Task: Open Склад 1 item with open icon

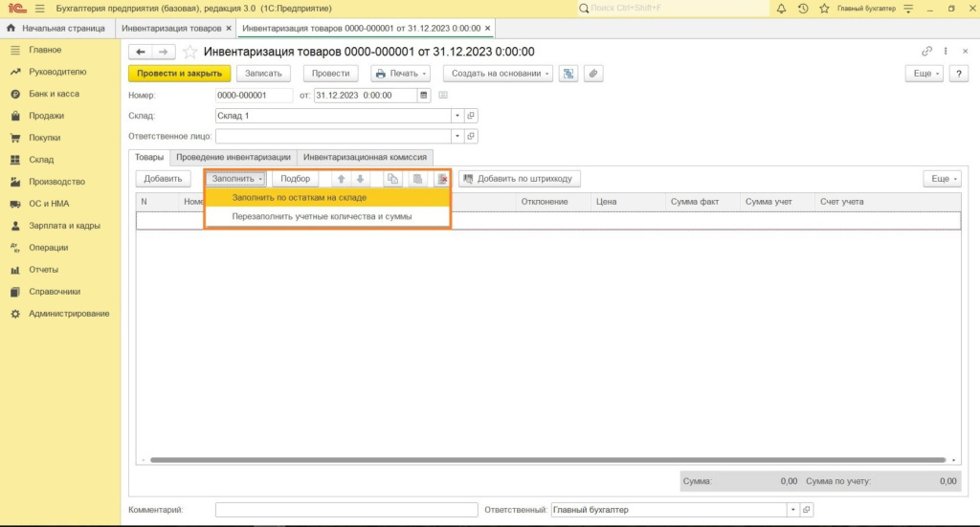Action: click(471, 116)
